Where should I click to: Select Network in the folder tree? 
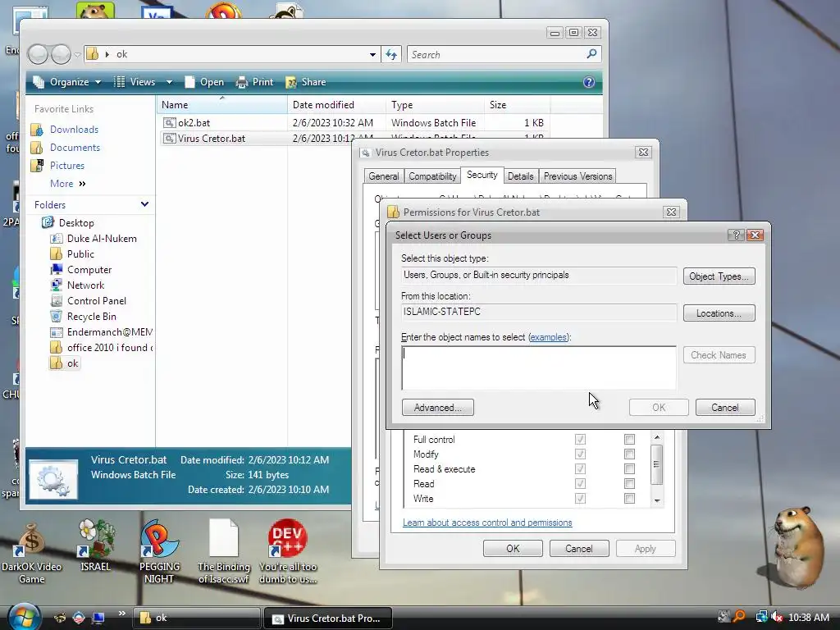click(x=85, y=285)
